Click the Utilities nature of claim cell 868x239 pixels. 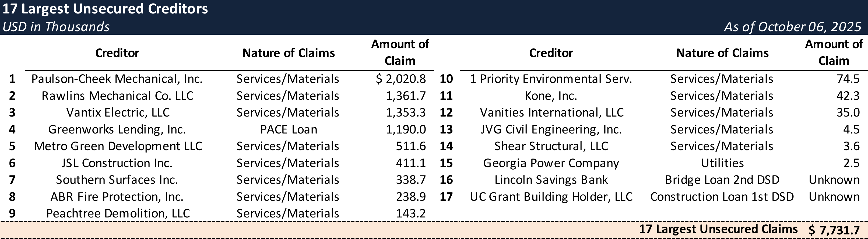tap(722, 163)
